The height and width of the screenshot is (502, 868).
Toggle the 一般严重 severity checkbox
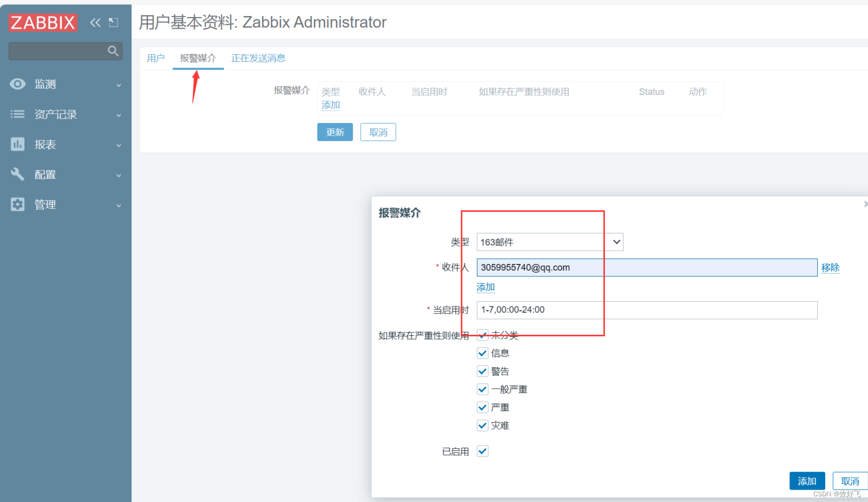[x=482, y=389]
